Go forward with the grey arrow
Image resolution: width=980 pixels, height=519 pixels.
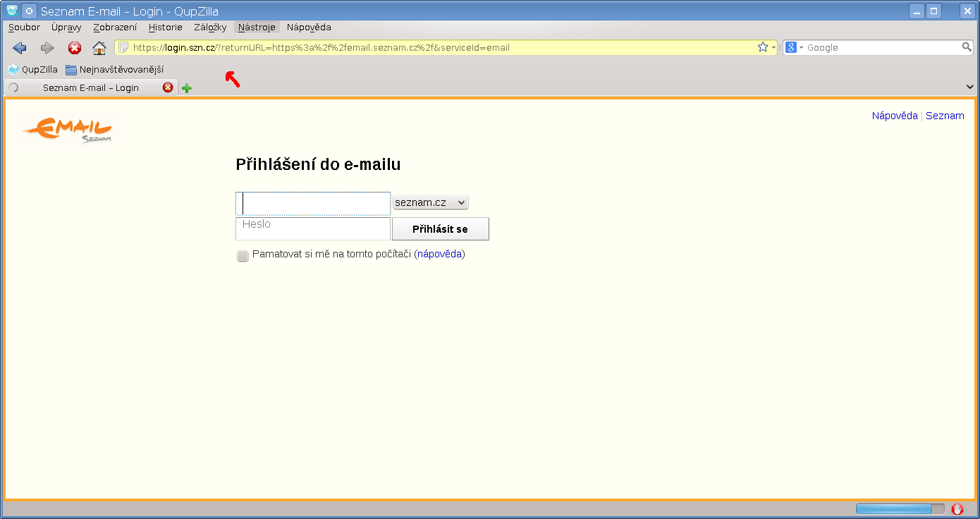[x=47, y=48]
